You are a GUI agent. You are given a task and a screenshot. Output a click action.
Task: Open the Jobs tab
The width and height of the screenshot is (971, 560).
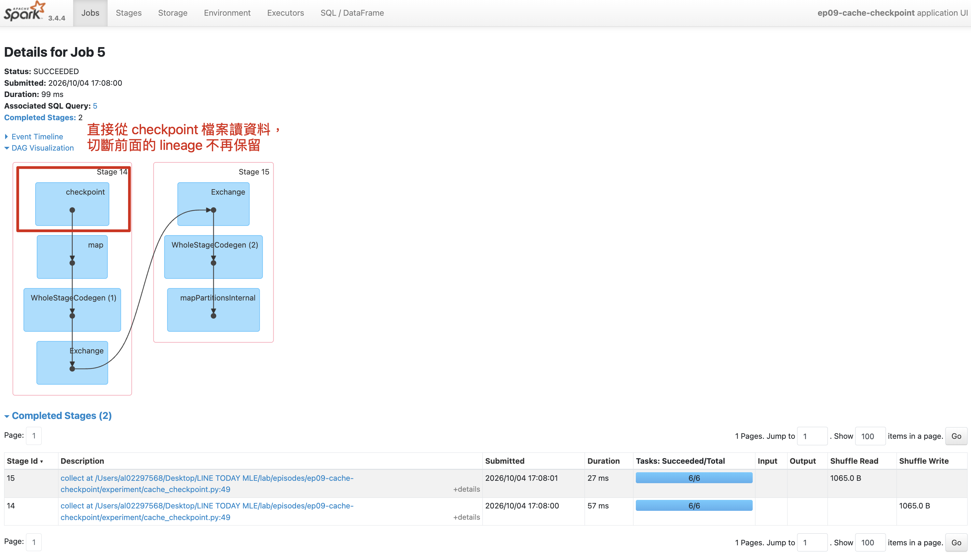tap(91, 13)
